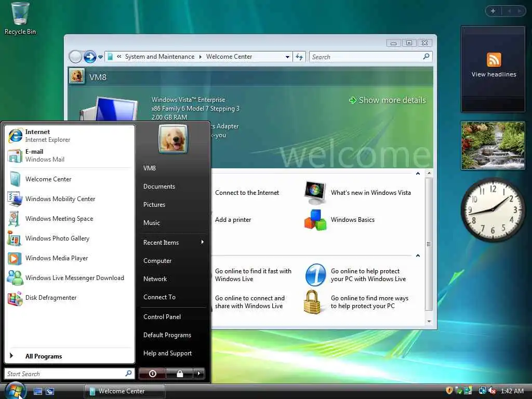The image size is (532, 399).
Task: Launch Windows Meeting Space icon
Action: point(14,219)
